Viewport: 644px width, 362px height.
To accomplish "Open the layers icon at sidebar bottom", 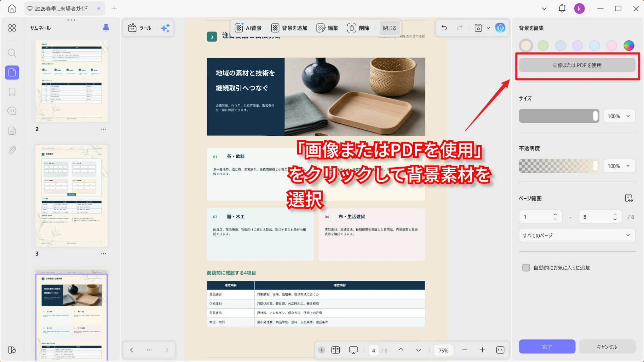I will [12, 350].
